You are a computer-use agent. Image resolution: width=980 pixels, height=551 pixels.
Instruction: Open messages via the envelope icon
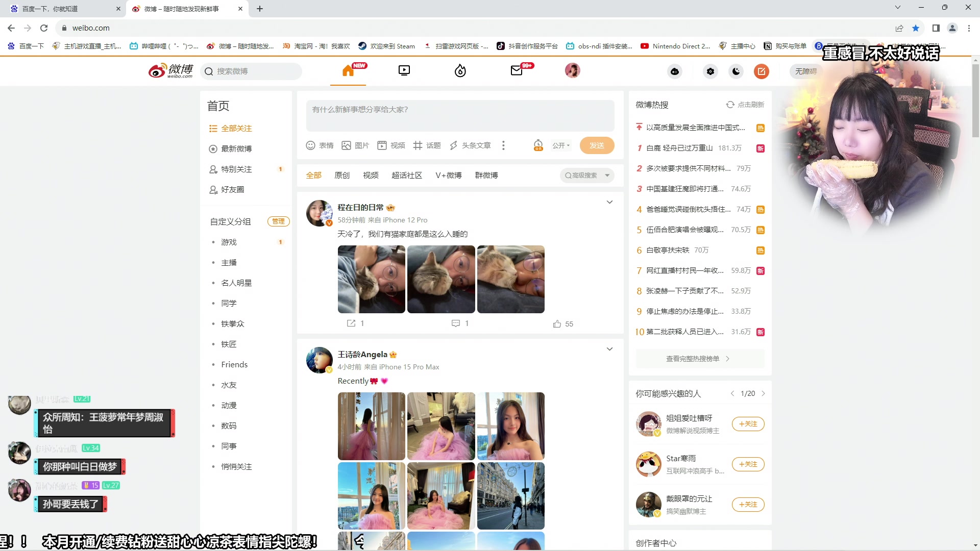tap(517, 70)
